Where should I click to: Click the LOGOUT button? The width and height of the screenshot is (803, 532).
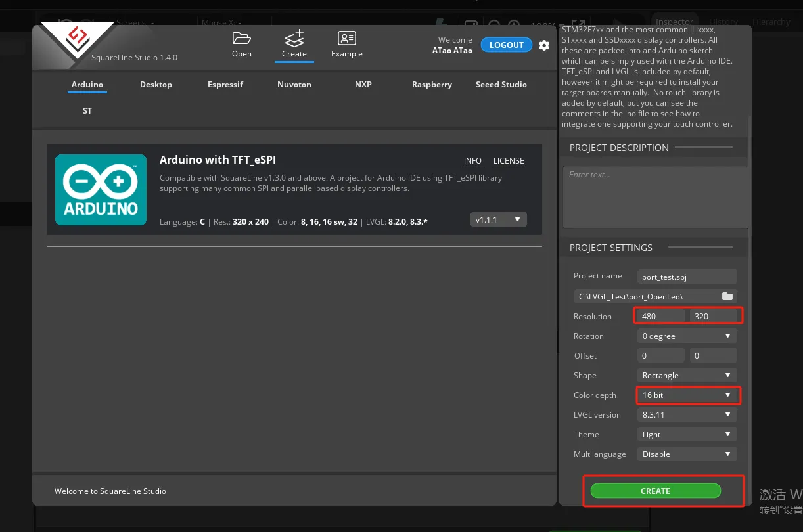point(506,45)
